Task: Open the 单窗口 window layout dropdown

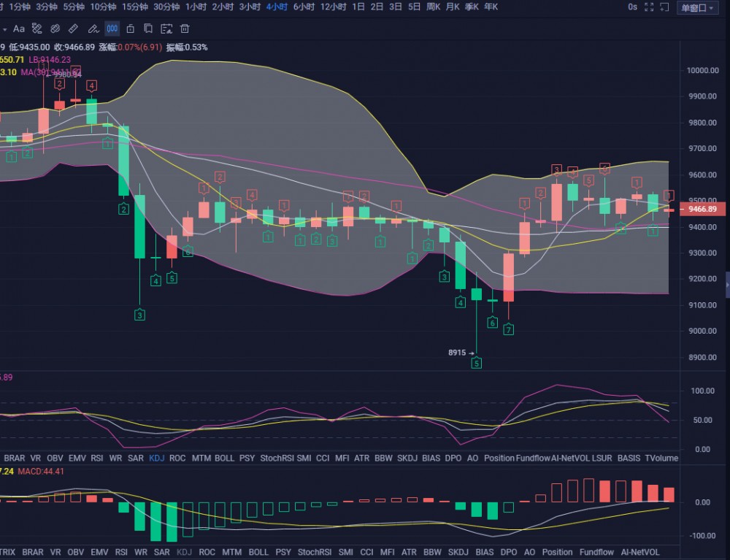Action: pyautogui.click(x=699, y=7)
